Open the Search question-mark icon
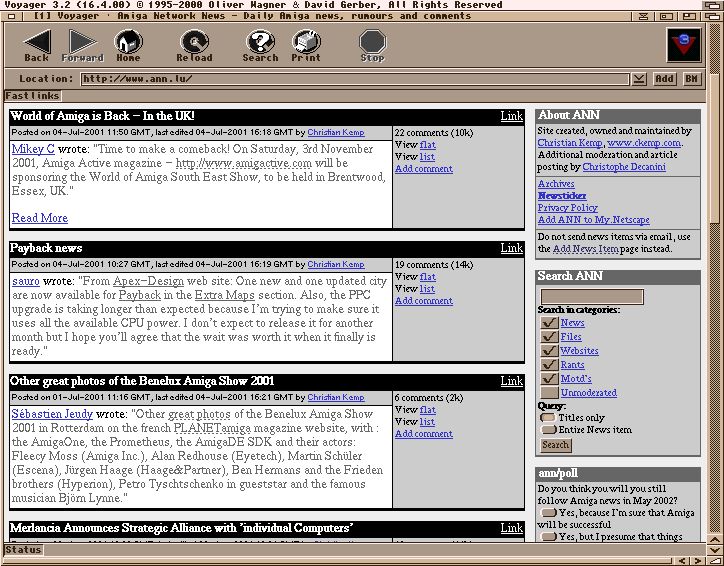724x566 pixels. click(x=260, y=42)
